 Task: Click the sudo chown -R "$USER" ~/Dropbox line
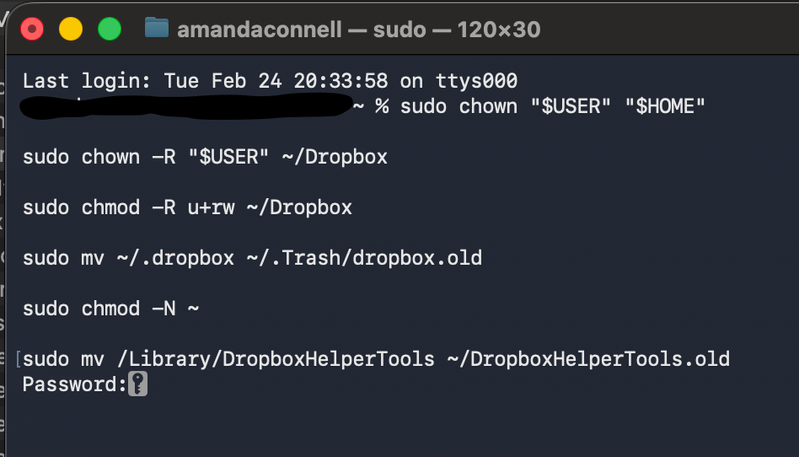point(205,157)
